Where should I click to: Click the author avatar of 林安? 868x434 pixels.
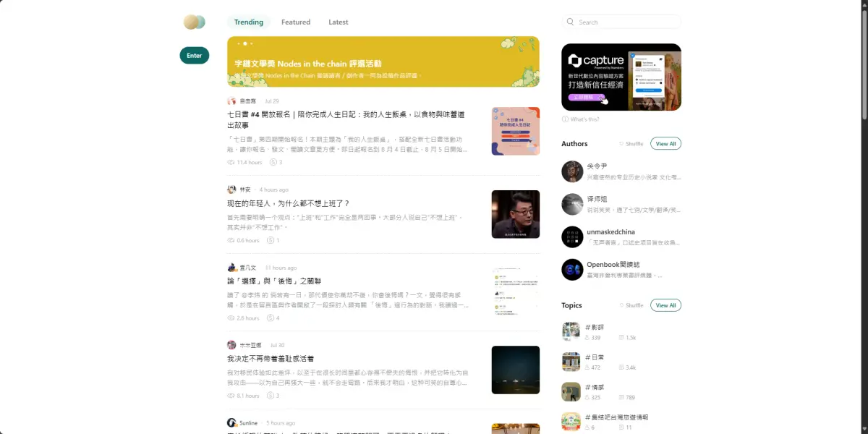231,190
